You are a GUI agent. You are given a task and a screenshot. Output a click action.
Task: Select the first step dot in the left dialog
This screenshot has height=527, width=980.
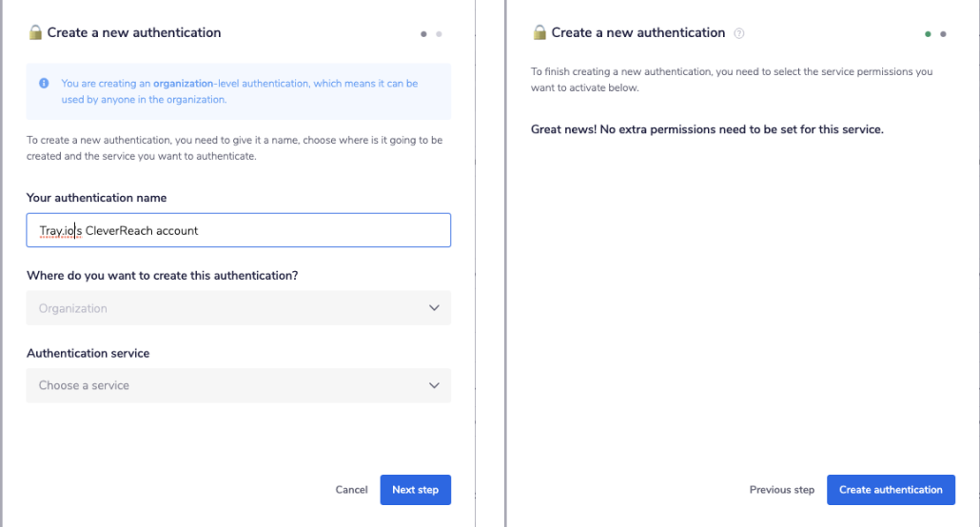coord(423,34)
